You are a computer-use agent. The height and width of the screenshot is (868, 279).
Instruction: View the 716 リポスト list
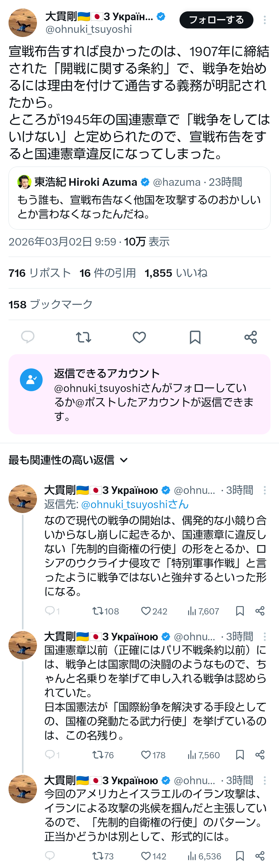[x=40, y=273]
